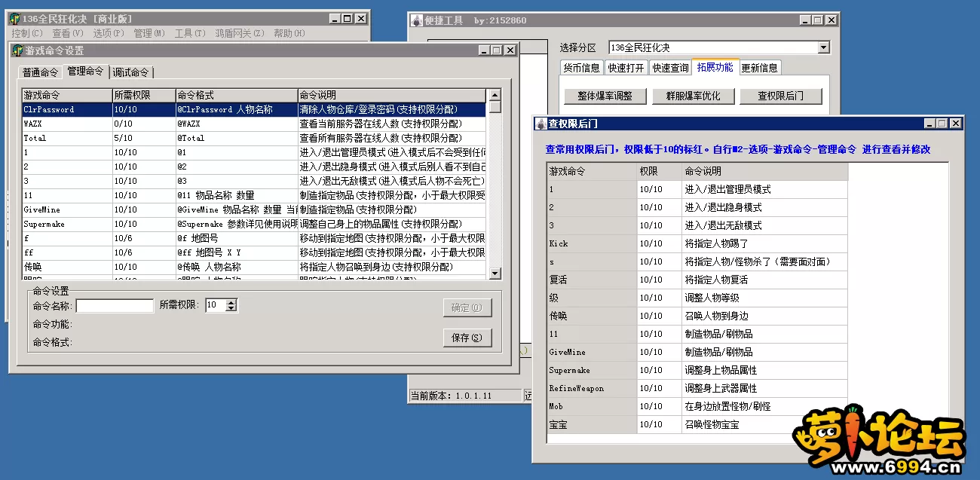
Task: Click the 命令说明 column header in 游戏命令设置
Action: 392,96
